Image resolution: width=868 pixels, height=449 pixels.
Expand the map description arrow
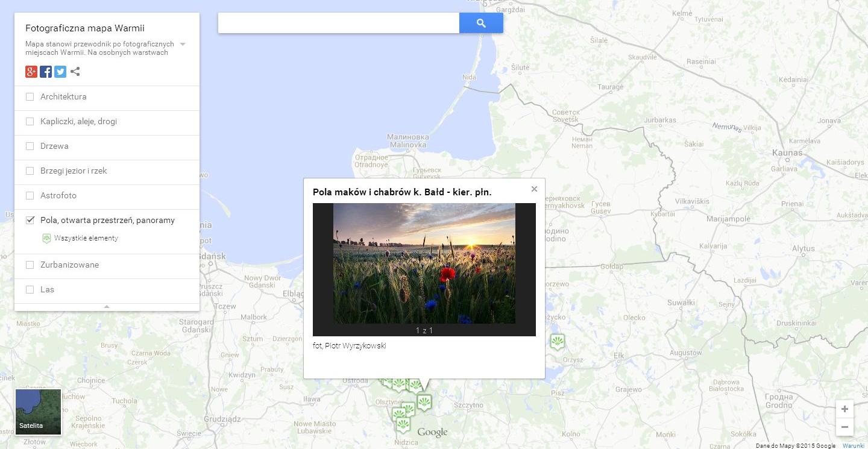click(x=183, y=44)
